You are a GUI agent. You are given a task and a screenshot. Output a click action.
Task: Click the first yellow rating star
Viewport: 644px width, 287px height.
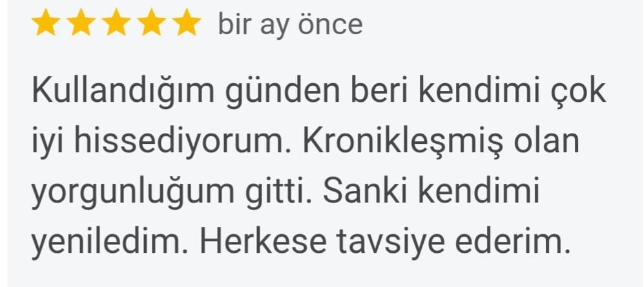point(46,23)
